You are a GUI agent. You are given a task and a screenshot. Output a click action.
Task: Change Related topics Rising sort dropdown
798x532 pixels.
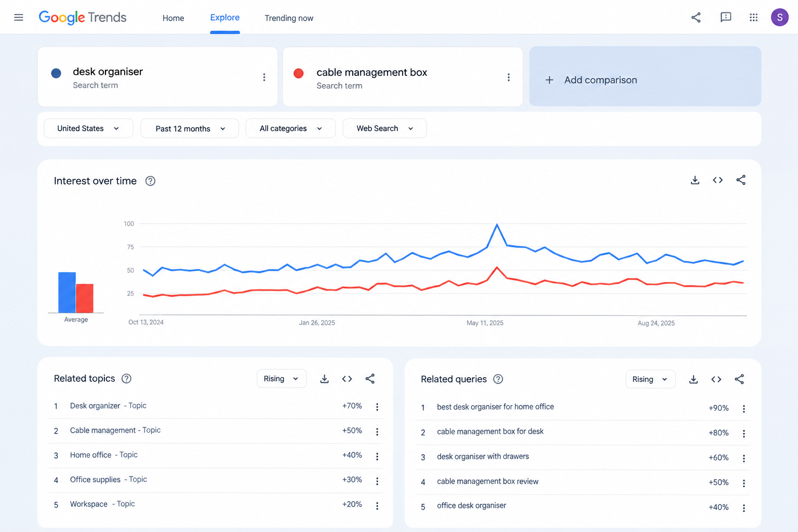282,379
